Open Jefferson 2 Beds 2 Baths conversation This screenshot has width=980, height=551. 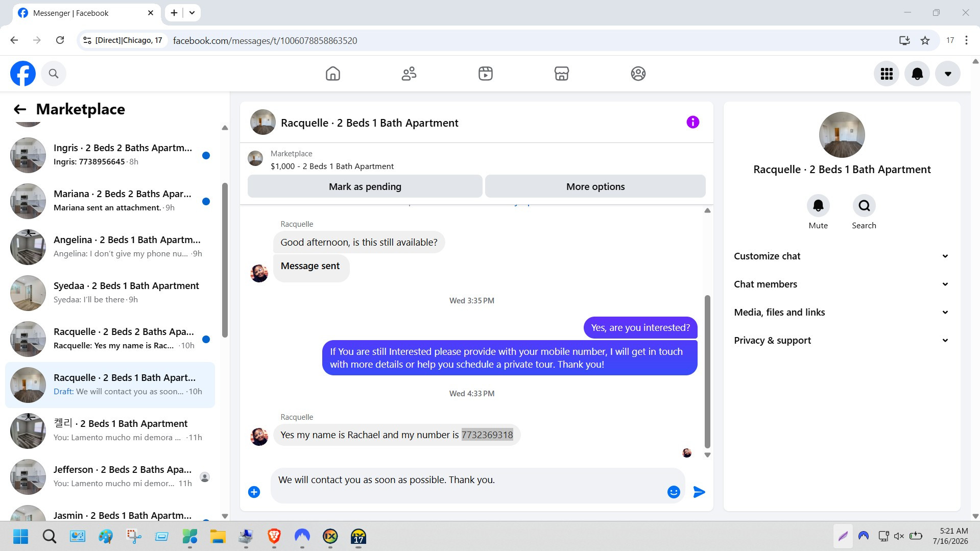(x=110, y=477)
